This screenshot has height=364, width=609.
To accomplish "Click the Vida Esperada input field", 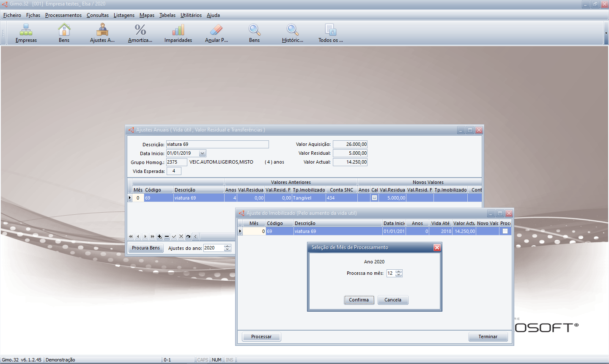I will 174,171.
